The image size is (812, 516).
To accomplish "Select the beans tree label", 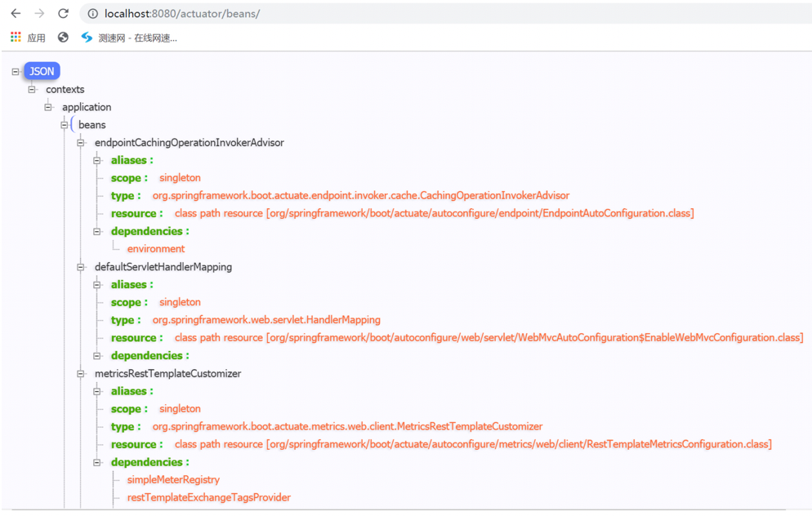I will tap(91, 125).
